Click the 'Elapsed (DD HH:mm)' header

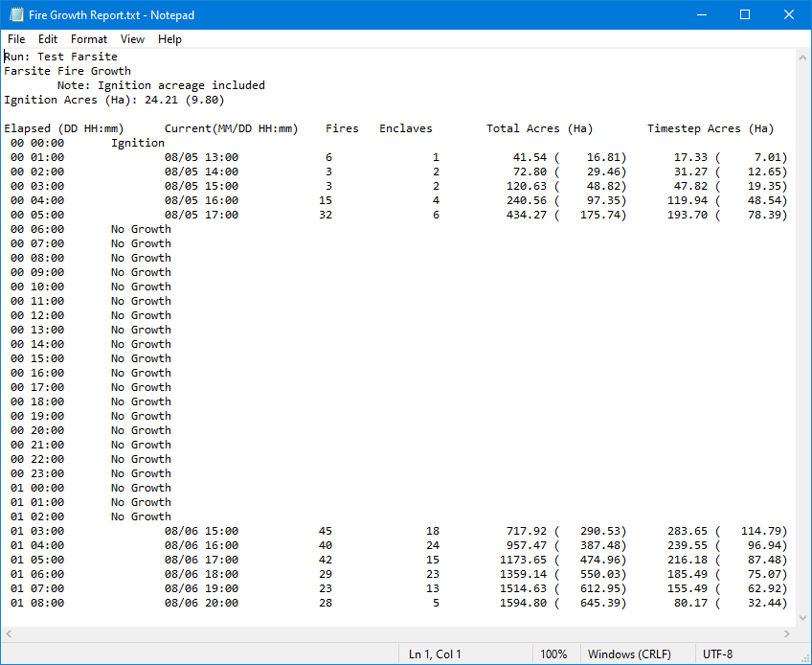click(64, 128)
